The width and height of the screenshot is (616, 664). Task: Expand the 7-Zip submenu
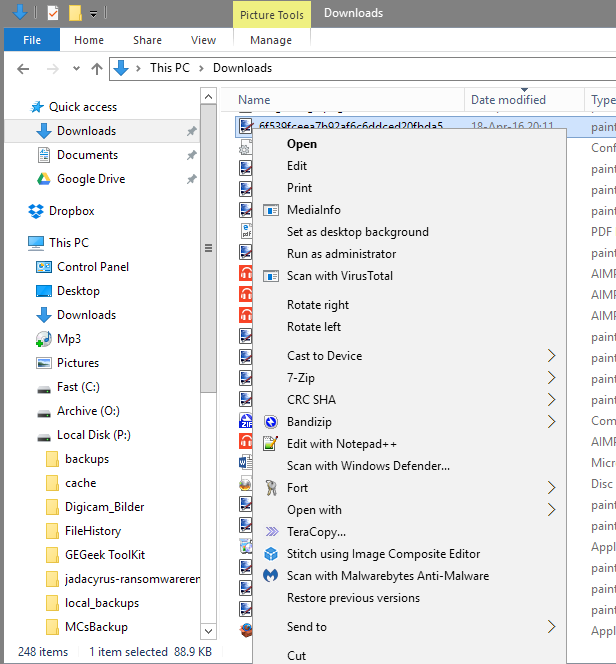tap(551, 378)
